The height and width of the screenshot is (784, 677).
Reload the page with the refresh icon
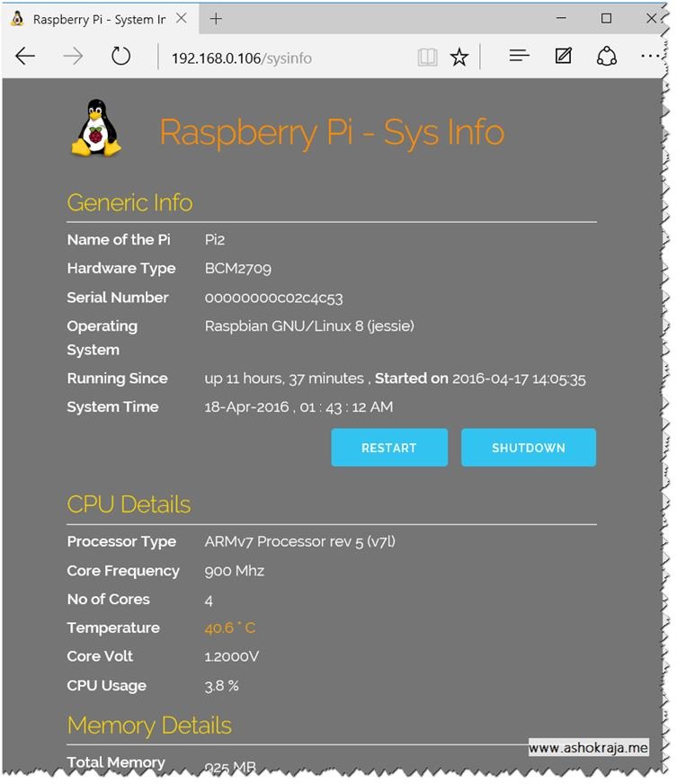(120, 56)
